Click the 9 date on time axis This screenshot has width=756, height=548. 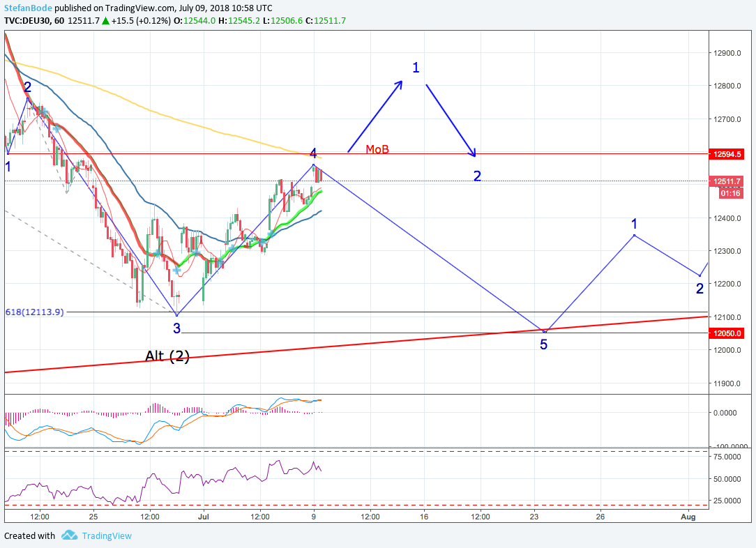coord(314,517)
